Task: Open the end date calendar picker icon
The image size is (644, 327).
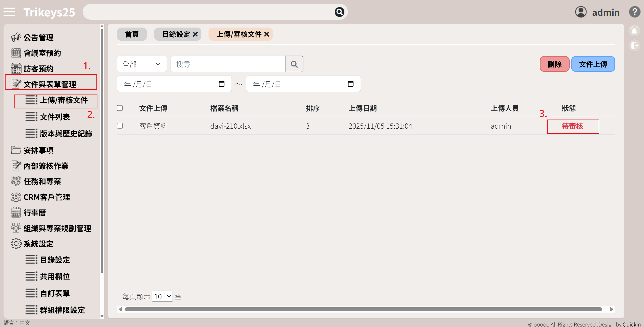Action: [x=350, y=84]
